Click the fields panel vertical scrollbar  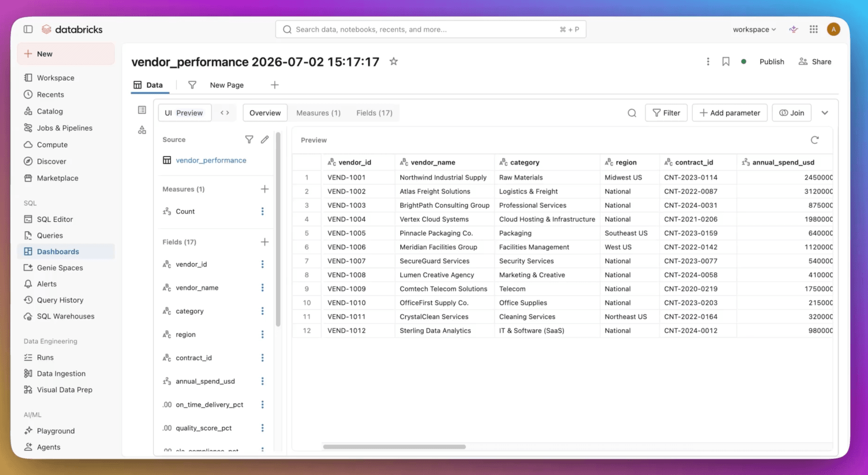tap(278, 230)
